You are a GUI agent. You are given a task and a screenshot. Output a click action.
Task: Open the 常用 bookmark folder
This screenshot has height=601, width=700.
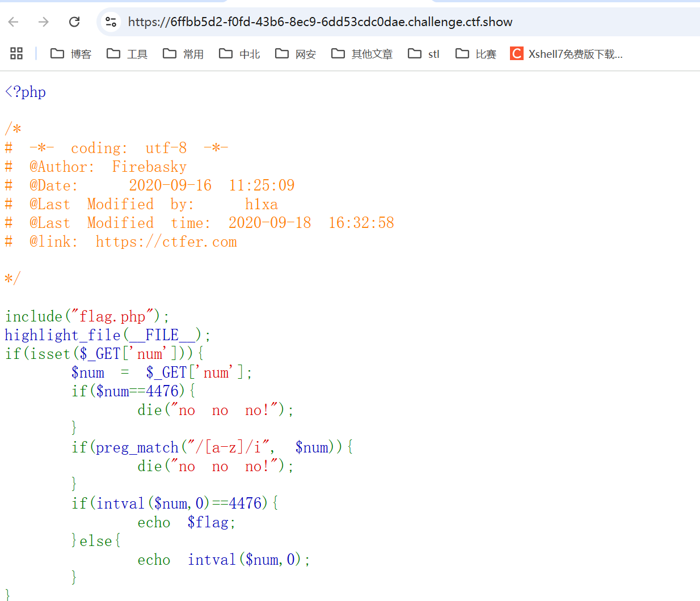(x=183, y=54)
